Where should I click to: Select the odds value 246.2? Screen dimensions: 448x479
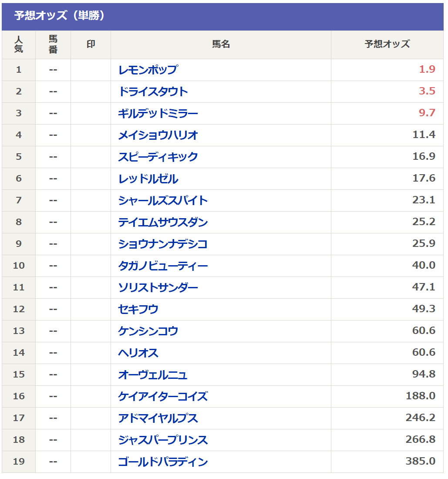[x=421, y=418]
